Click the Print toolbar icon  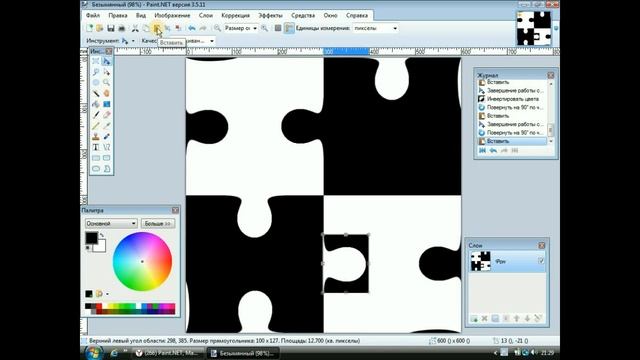[x=121, y=28]
